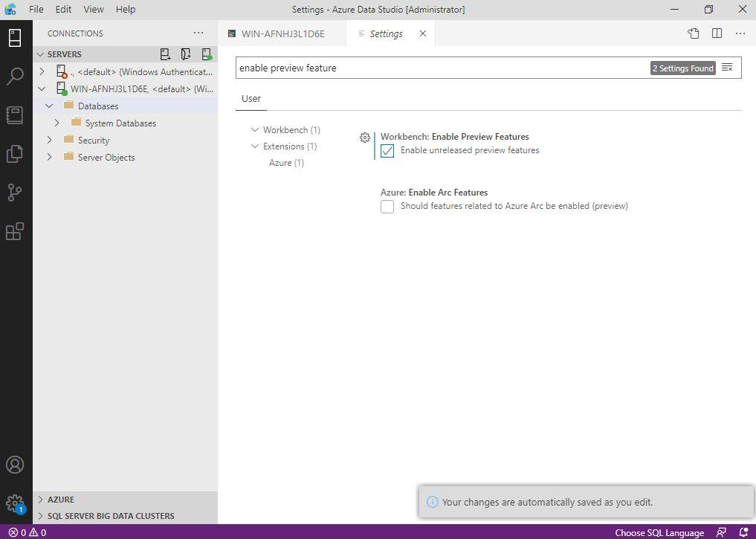
Task: Click the WIN-AFNHJ3L1D6E connected server icon
Action: (62, 88)
